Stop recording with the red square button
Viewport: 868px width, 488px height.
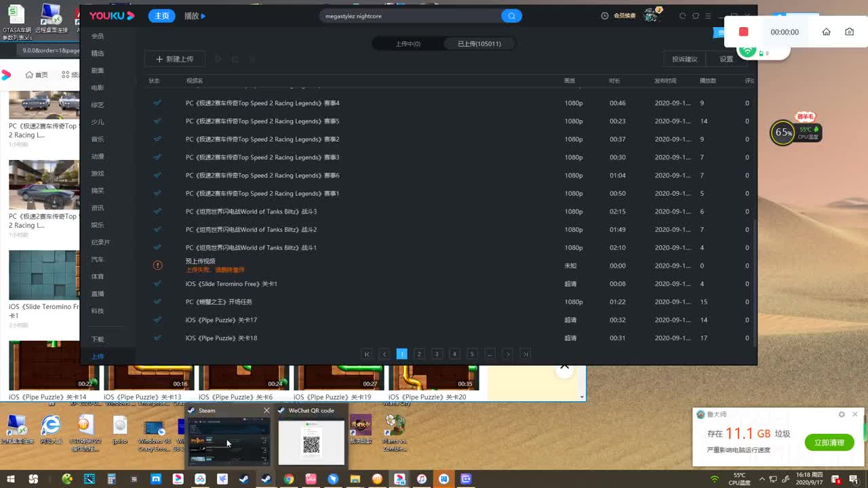tap(743, 31)
